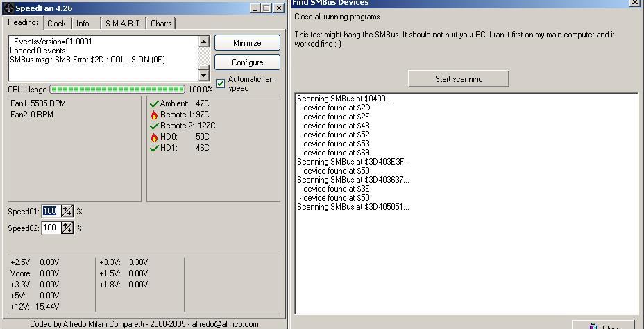Maximize the SpeedFan window
This screenshot has width=644, height=329.
pyautogui.click(x=266, y=8)
